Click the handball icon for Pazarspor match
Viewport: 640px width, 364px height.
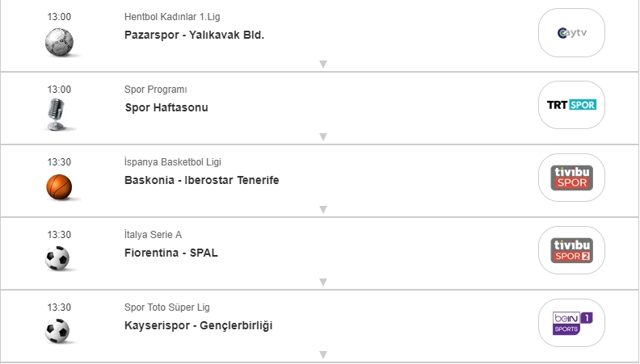pyautogui.click(x=58, y=42)
